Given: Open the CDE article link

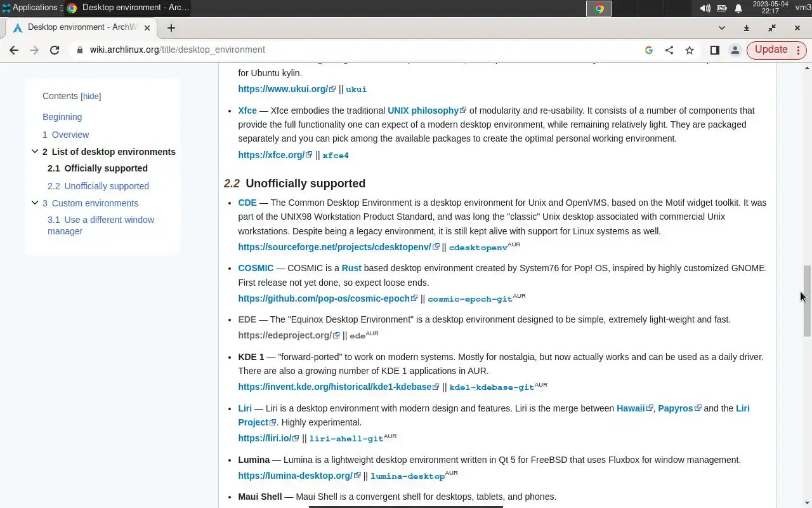Looking at the screenshot, I should (x=247, y=203).
